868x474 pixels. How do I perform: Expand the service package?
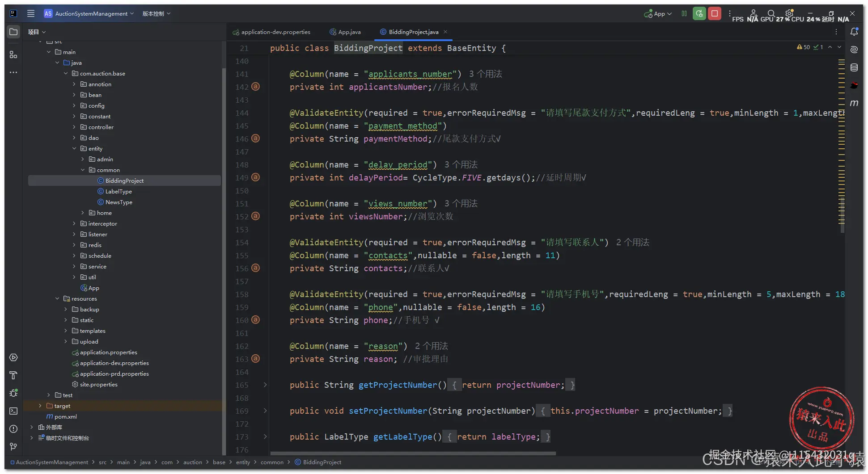pyautogui.click(x=74, y=266)
